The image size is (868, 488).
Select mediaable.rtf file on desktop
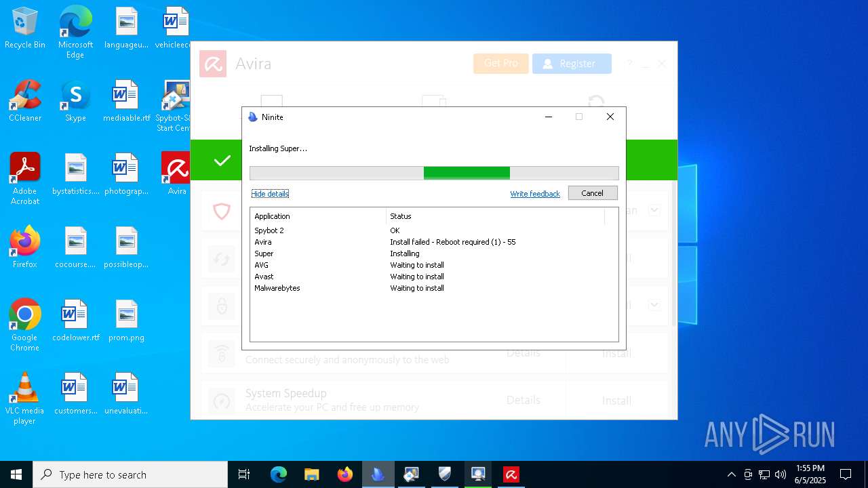pos(126,102)
